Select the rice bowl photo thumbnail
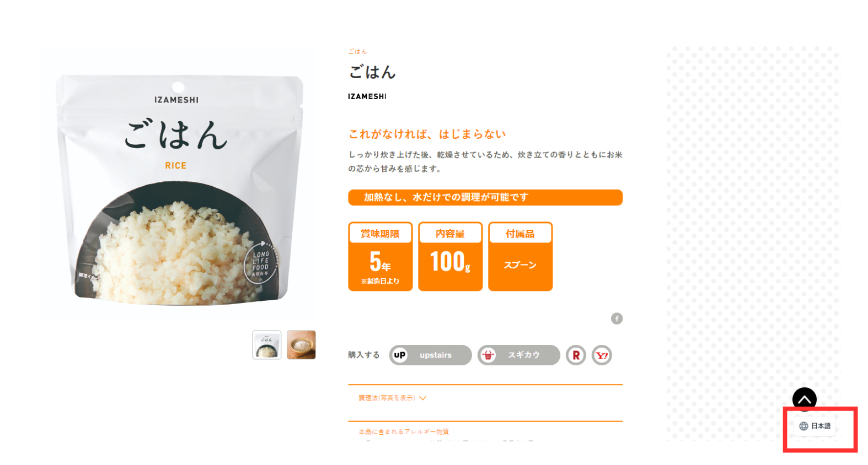 [x=301, y=345]
